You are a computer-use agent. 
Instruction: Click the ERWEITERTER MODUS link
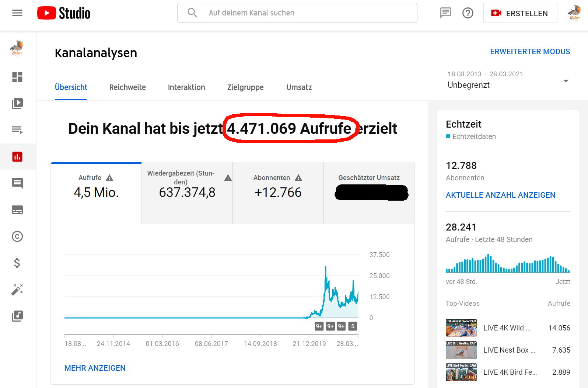(x=530, y=52)
